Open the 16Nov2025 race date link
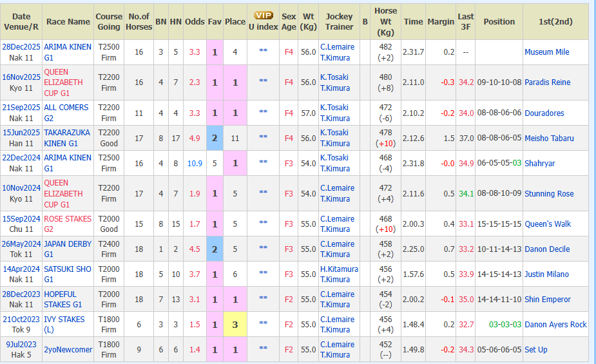 (x=21, y=77)
